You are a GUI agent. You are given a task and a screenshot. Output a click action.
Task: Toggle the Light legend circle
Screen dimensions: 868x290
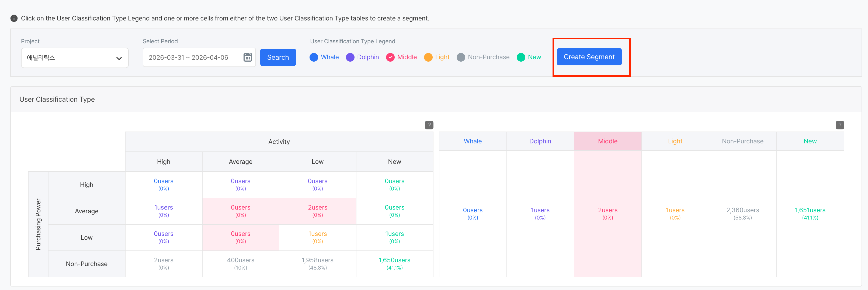tap(428, 57)
